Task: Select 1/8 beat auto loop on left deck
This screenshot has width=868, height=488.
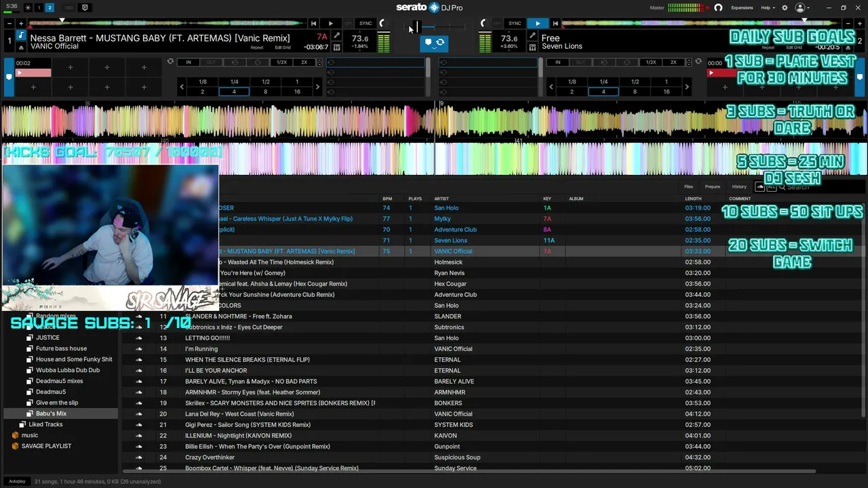Action: click(x=202, y=82)
